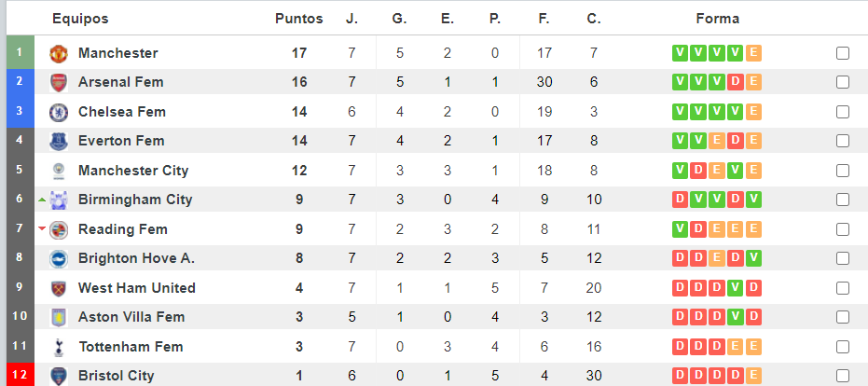868x386 pixels.
Task: Open the Birmingham City team link
Action: [135, 200]
